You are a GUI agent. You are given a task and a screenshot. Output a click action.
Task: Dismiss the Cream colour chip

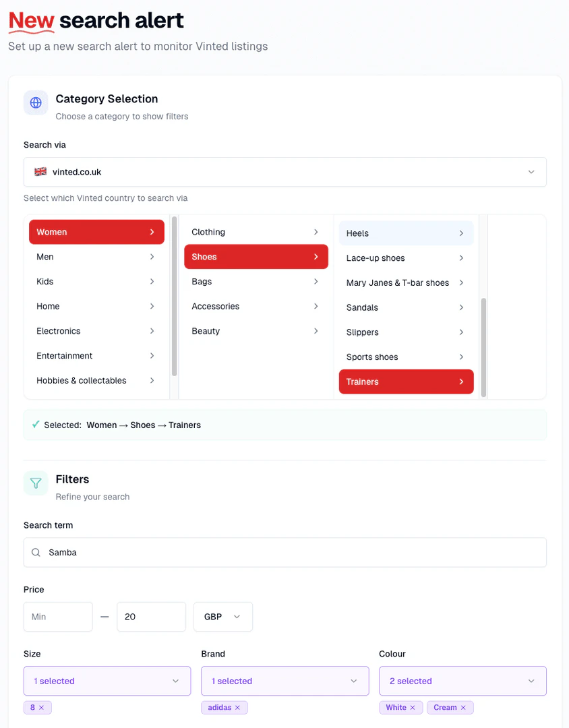[x=464, y=707]
